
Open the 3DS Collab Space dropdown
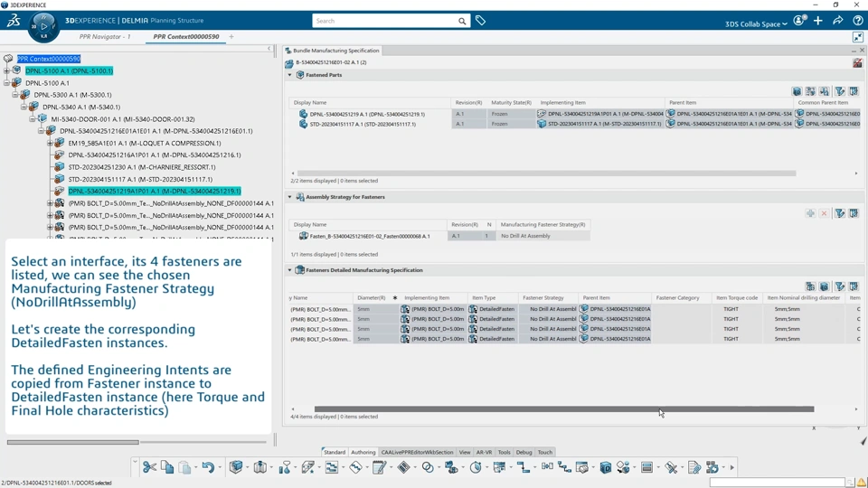[756, 23]
